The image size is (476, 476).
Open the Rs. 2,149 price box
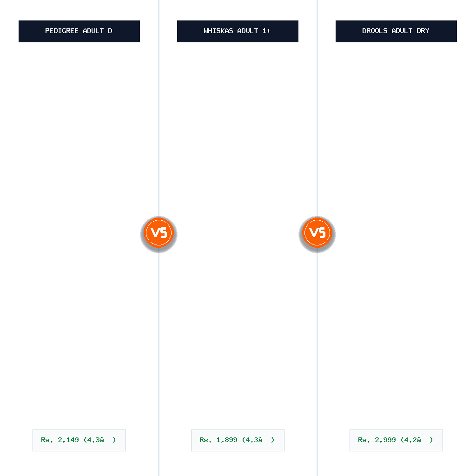pos(79,440)
